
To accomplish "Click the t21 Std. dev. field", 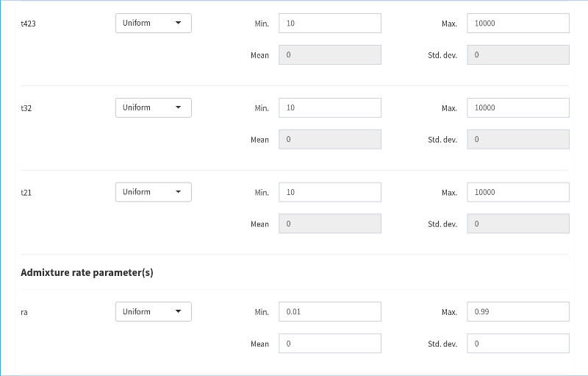I will pos(517,224).
